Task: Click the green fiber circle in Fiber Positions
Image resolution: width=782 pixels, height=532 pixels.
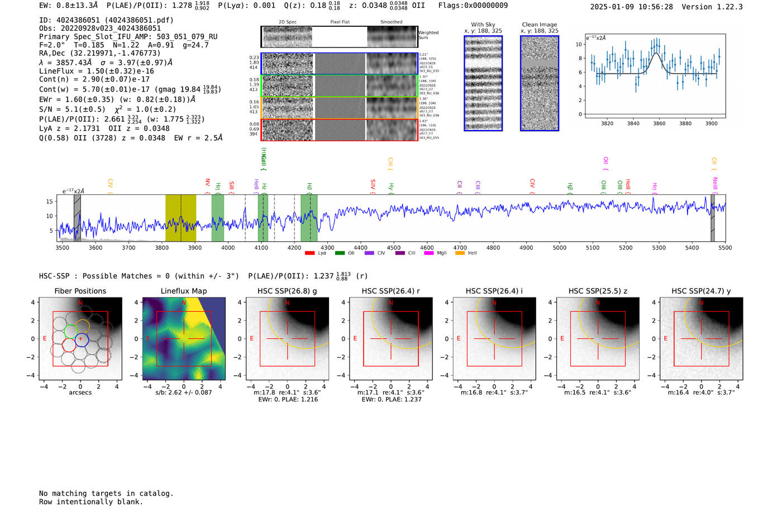Action: [x=70, y=331]
